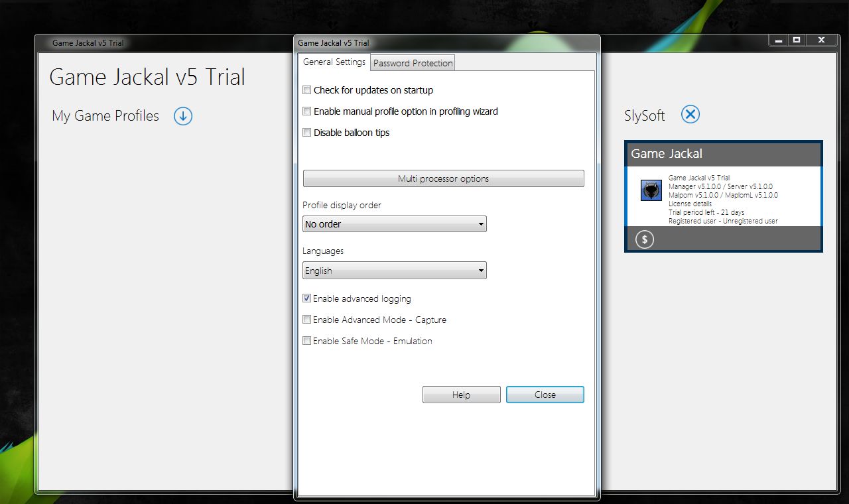
Task: Click the Game Jackal jackal logo icon
Action: [x=651, y=190]
